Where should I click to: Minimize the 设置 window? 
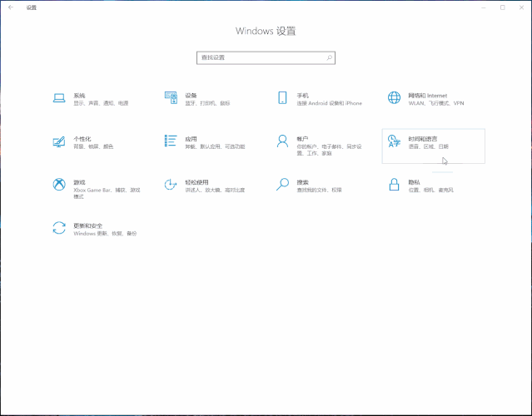(484, 7)
